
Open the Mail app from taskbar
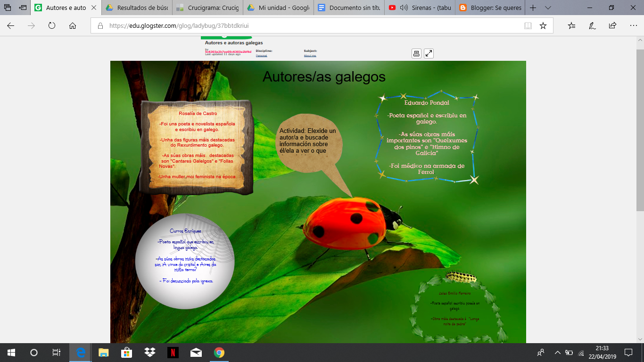196,353
